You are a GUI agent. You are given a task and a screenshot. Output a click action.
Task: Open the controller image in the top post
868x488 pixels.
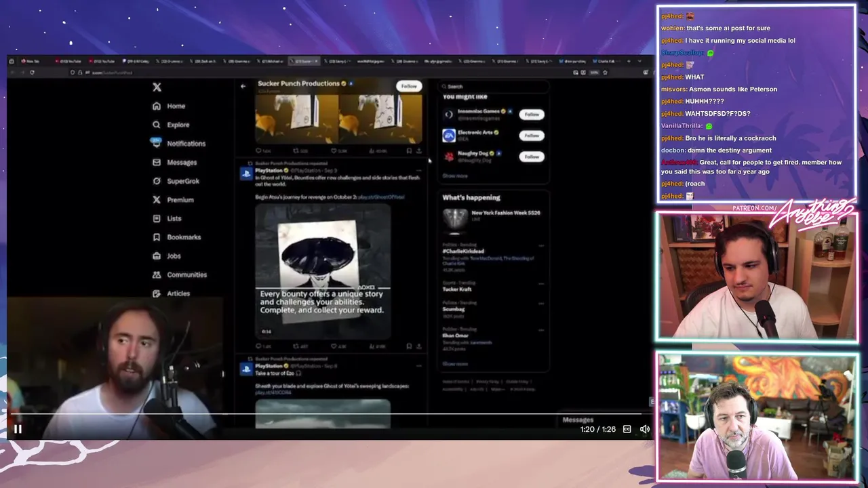click(x=338, y=119)
